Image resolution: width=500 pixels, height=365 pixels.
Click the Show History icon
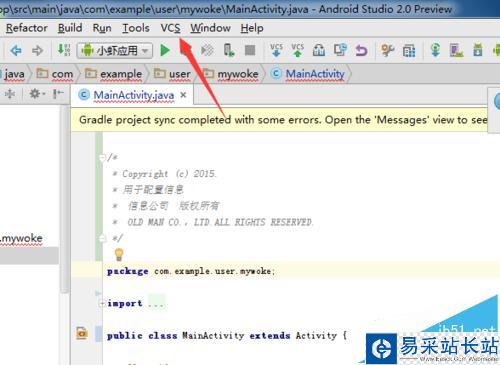[319, 50]
